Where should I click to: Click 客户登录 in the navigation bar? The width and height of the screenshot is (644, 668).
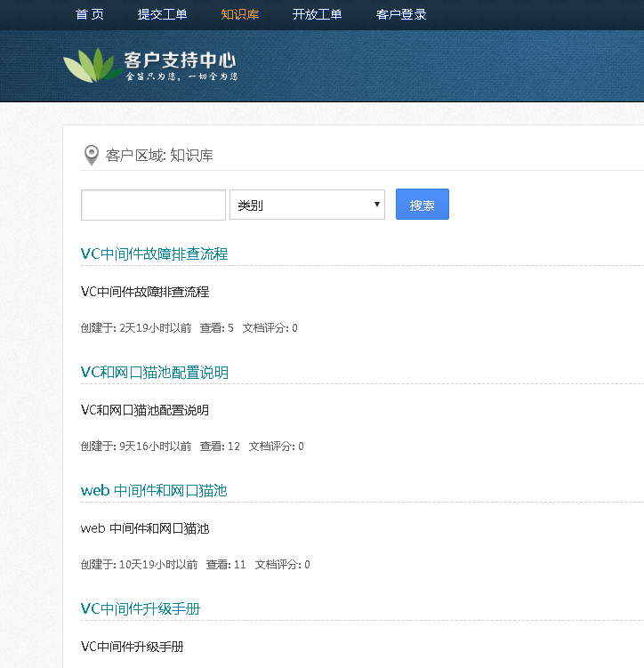[x=401, y=14]
